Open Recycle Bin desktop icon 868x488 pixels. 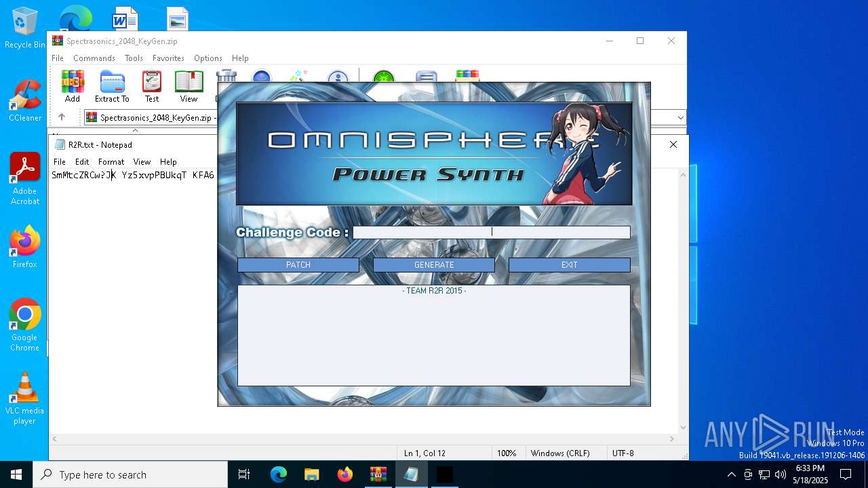coord(25,28)
